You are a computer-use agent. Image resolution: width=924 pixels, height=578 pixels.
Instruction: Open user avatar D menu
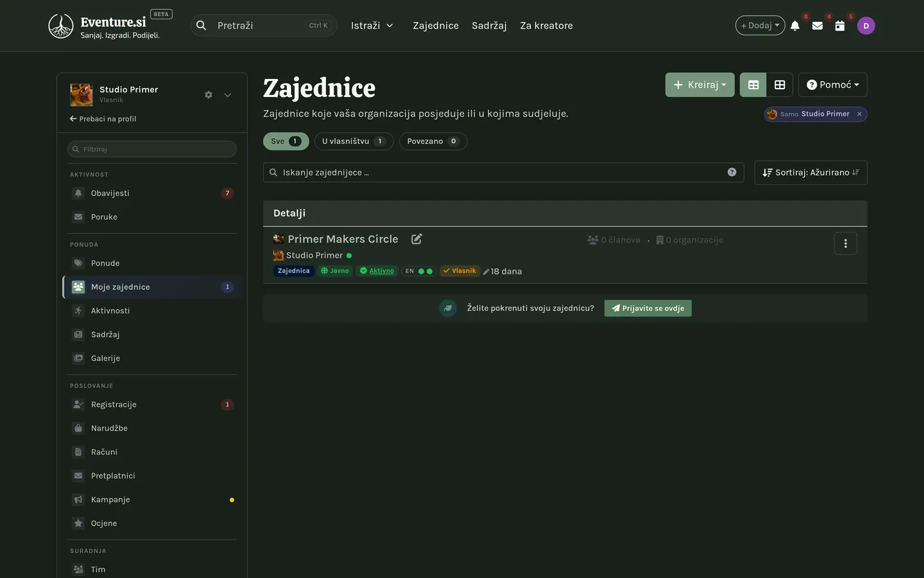point(866,26)
